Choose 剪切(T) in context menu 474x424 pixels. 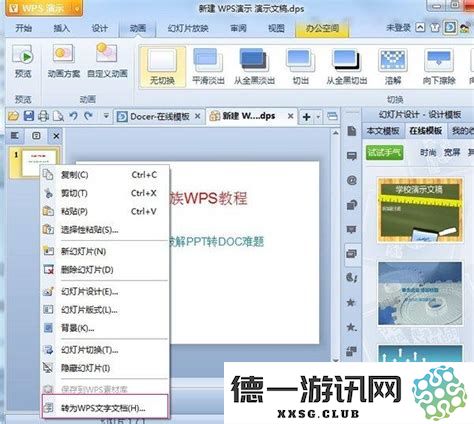tap(105, 193)
